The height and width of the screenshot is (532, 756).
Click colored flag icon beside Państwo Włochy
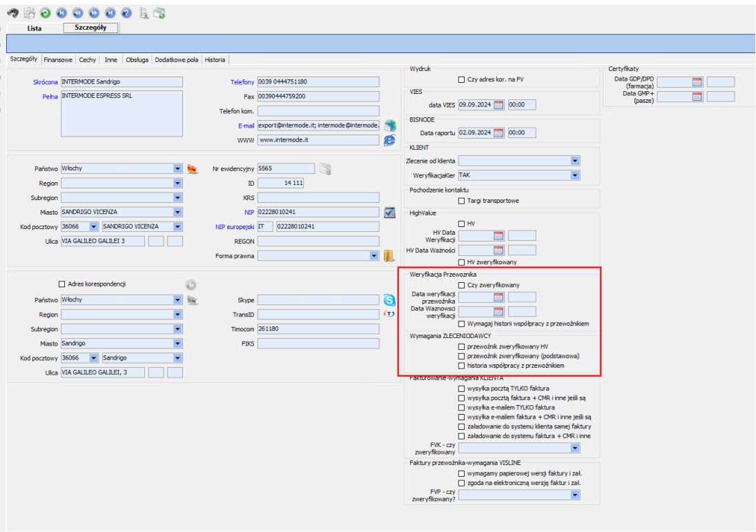pyautogui.click(x=193, y=168)
